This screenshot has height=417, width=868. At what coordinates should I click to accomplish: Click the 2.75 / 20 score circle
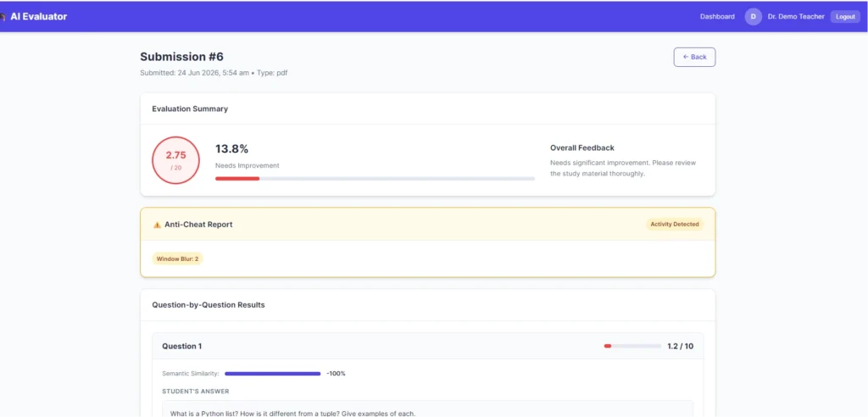[175, 160]
